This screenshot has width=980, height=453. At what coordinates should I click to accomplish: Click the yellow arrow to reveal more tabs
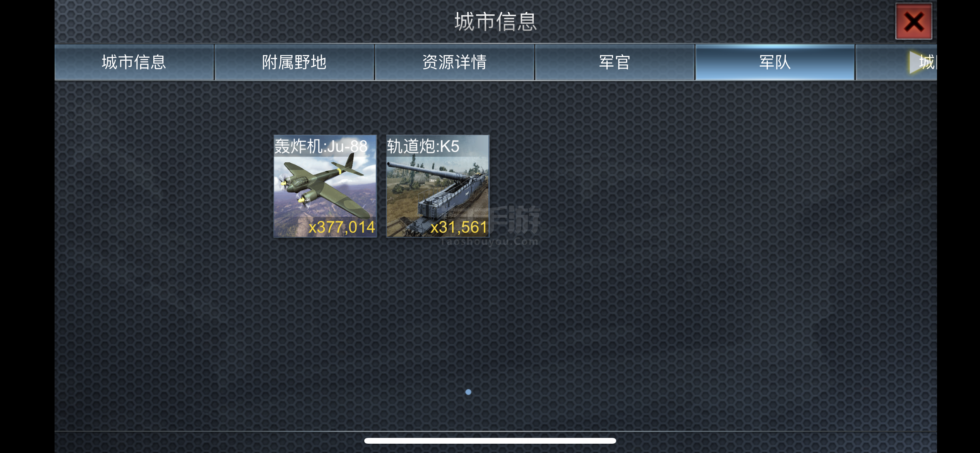tap(916, 62)
